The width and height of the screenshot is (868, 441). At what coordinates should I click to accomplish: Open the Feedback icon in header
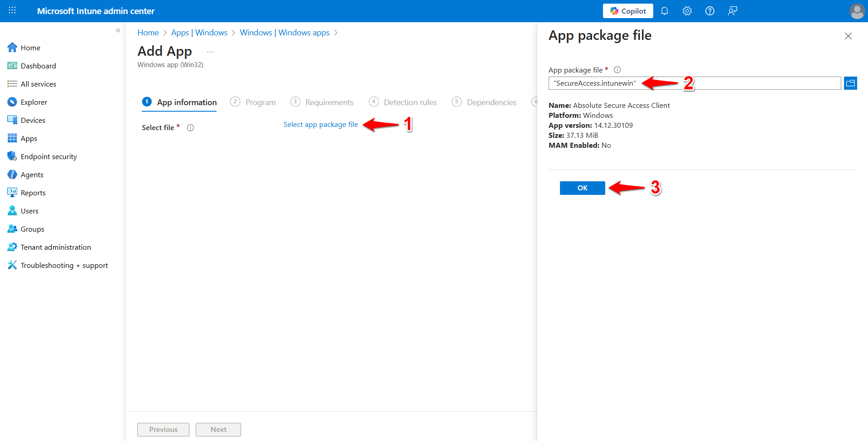tap(733, 11)
